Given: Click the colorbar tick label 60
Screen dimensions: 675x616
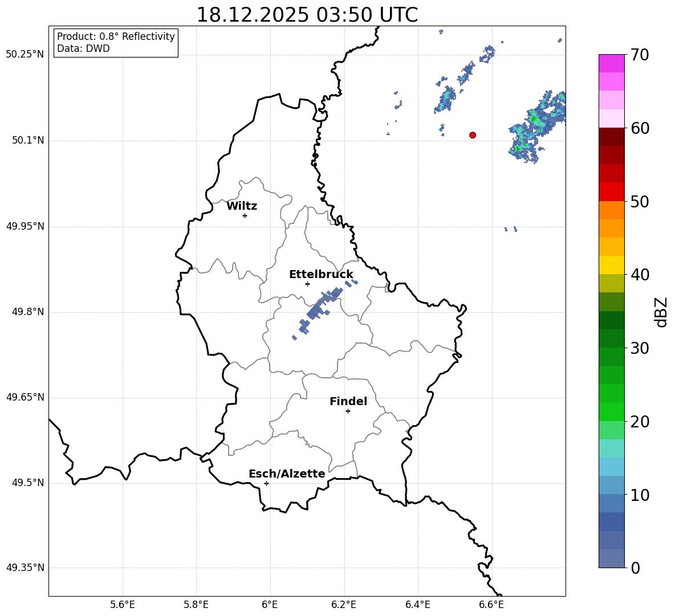Looking at the screenshot, I should [x=640, y=128].
